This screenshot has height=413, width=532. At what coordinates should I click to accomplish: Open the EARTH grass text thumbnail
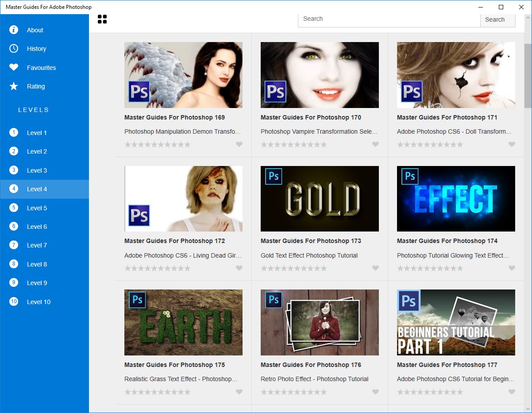pos(183,322)
